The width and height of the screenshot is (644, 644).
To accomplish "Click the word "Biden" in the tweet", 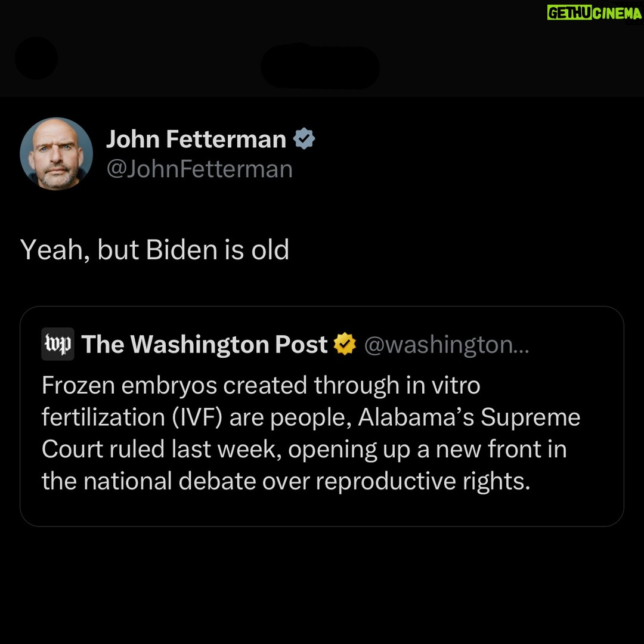I will point(181,249).
